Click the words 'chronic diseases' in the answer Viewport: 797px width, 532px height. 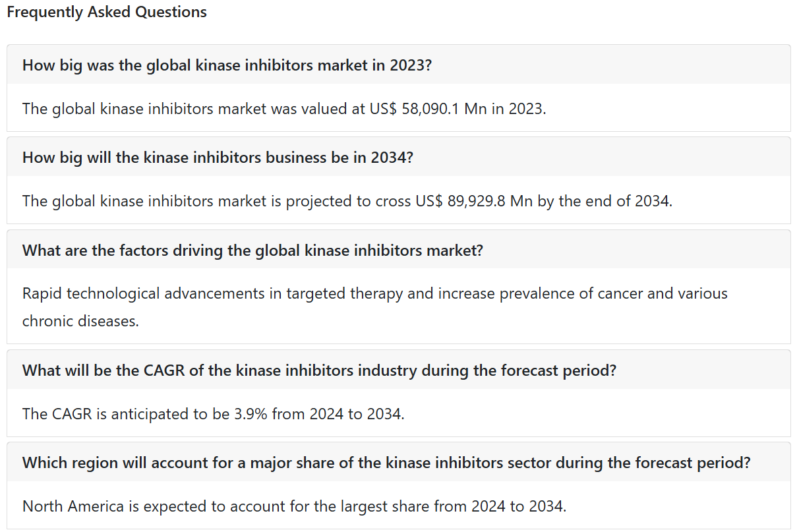(x=80, y=321)
